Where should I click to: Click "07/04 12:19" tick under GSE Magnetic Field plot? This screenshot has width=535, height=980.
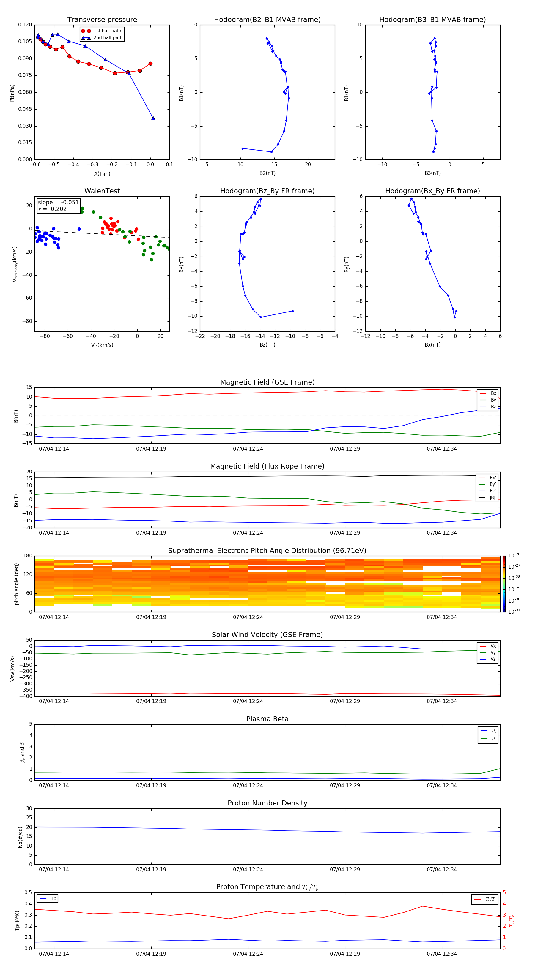point(151,448)
